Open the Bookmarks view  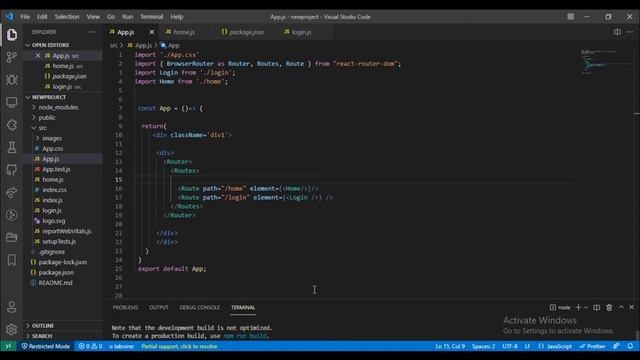click(11, 260)
